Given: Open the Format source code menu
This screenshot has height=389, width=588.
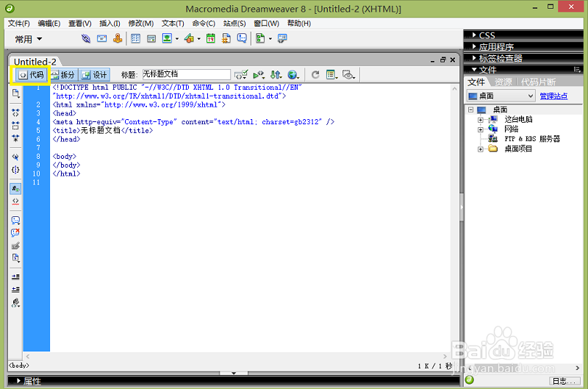Looking at the screenshot, I should point(15,303).
